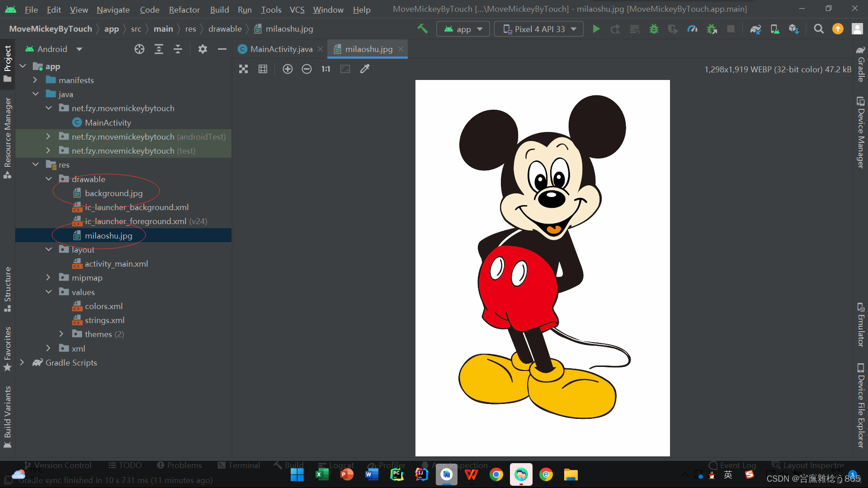Hide the project panel with minus icon
This screenshot has width=868, height=488.
point(222,49)
